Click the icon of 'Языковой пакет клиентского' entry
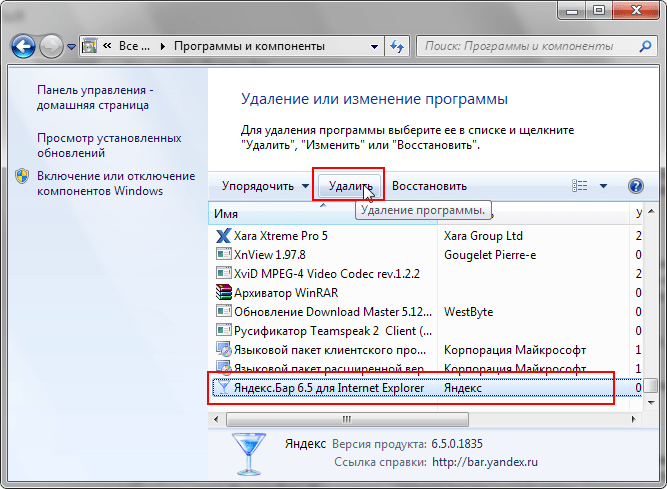This screenshot has width=667, height=489. point(223,350)
